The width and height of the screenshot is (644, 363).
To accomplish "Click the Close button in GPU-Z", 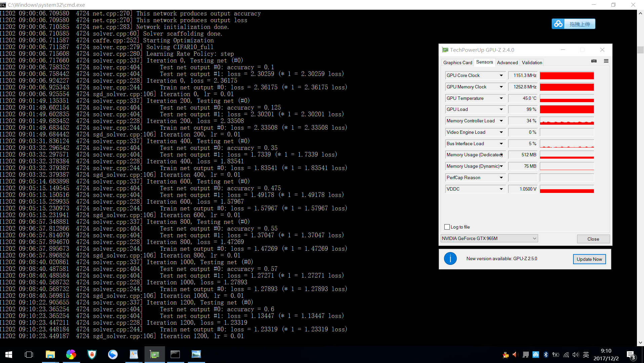I will pyautogui.click(x=593, y=239).
